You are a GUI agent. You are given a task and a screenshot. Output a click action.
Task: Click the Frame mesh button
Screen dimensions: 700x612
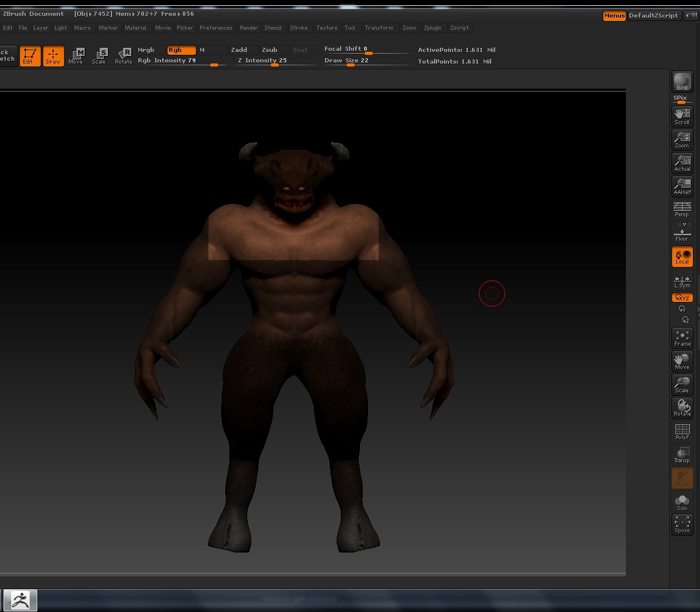click(682, 338)
